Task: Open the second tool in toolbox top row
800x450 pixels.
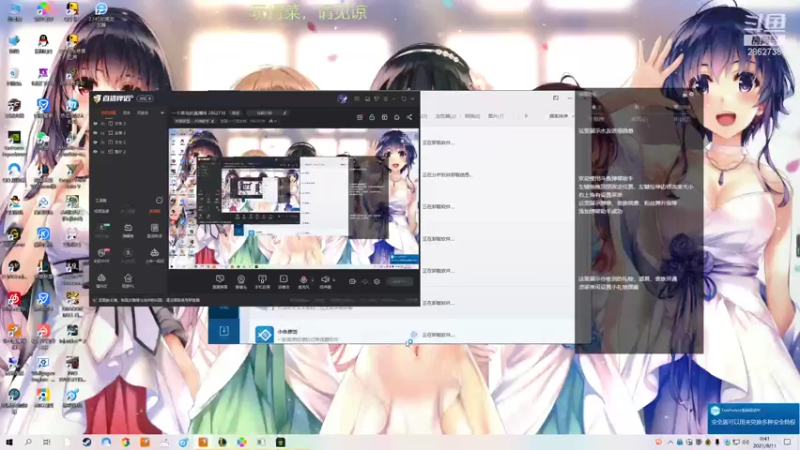Action: coord(128,228)
